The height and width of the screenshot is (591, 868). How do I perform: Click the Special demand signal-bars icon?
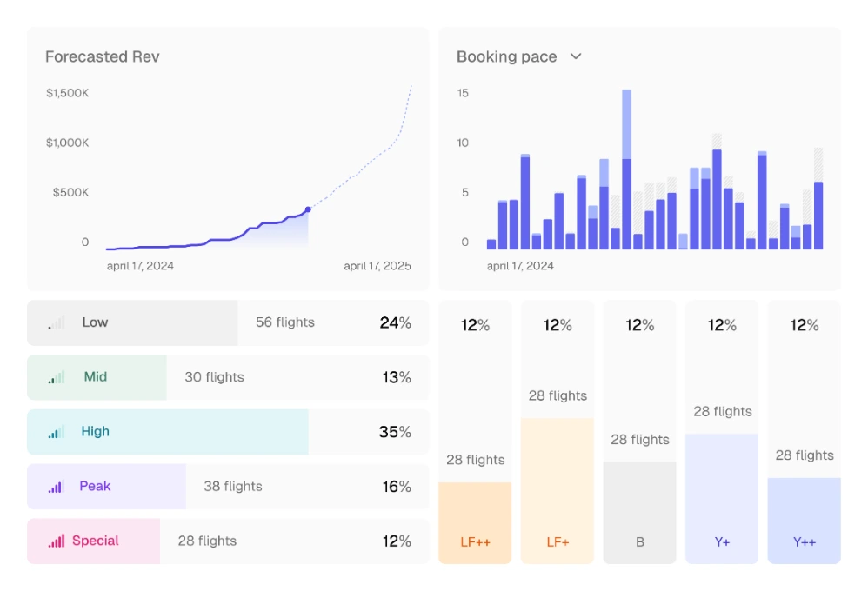click(x=57, y=541)
